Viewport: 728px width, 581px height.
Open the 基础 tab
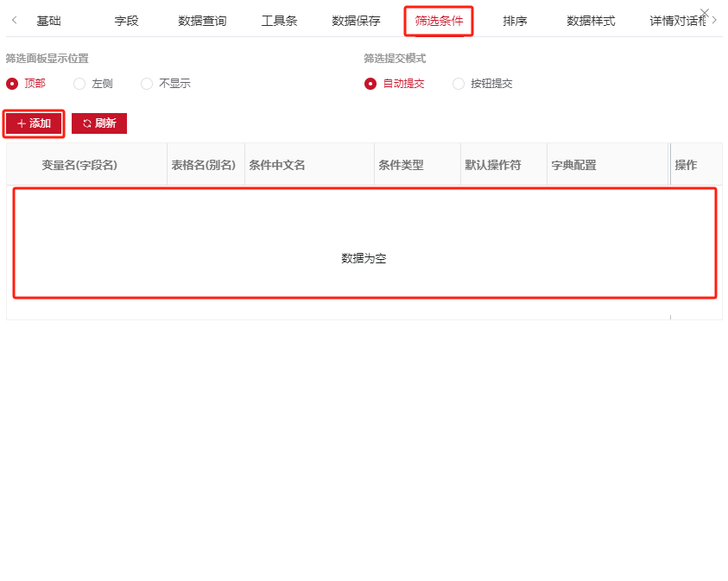point(48,21)
